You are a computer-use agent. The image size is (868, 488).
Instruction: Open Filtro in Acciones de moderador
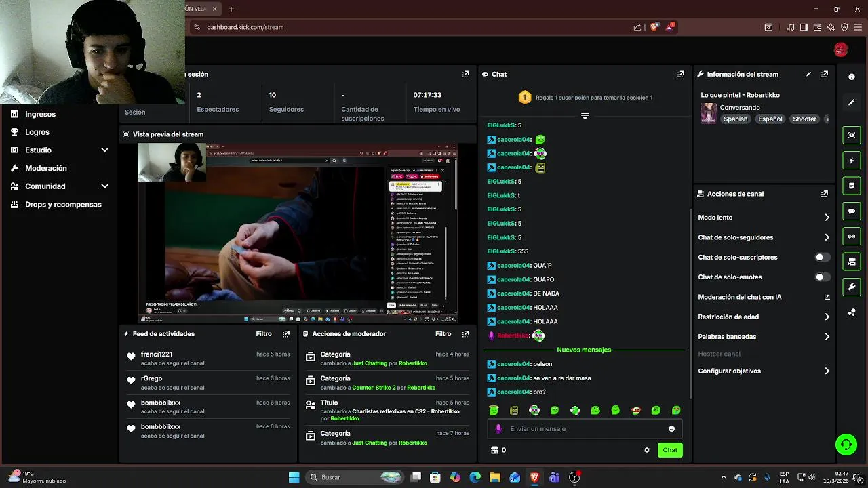click(x=443, y=334)
